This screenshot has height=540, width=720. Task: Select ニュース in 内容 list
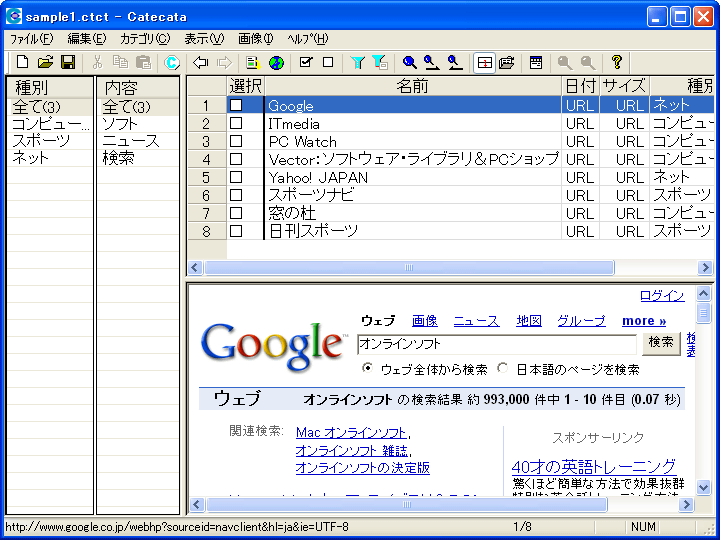tap(138, 141)
